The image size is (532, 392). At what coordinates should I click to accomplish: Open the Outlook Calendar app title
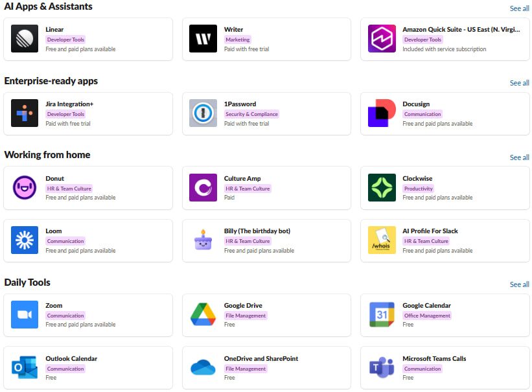coord(71,358)
